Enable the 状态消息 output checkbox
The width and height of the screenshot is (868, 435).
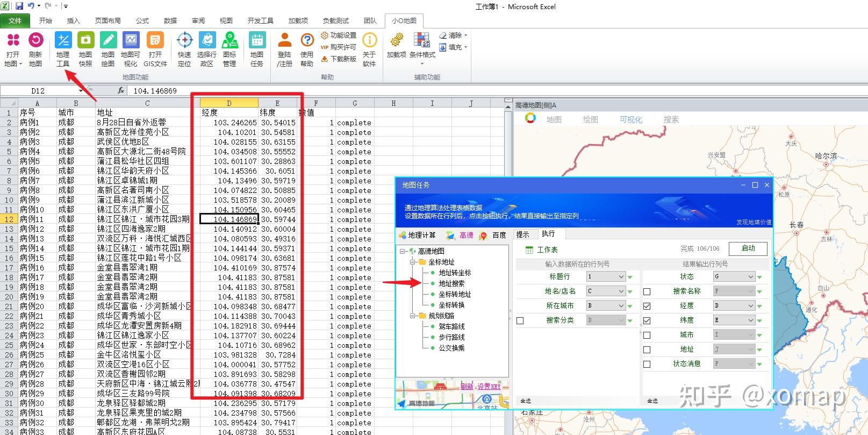point(647,364)
